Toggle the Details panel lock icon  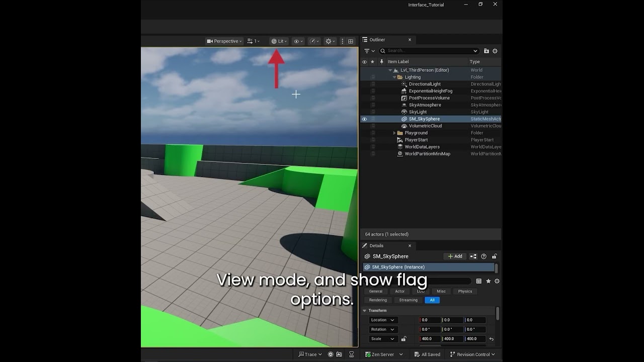coord(495,256)
